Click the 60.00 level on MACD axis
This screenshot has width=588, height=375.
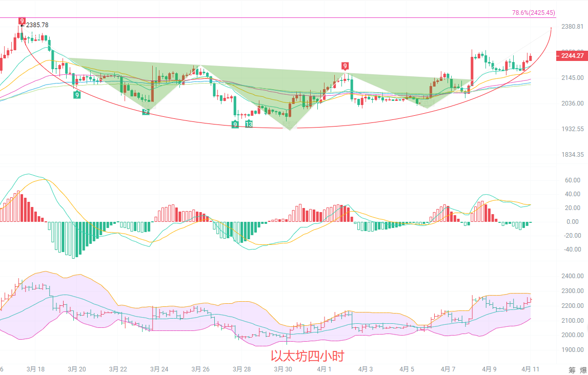[x=572, y=180]
